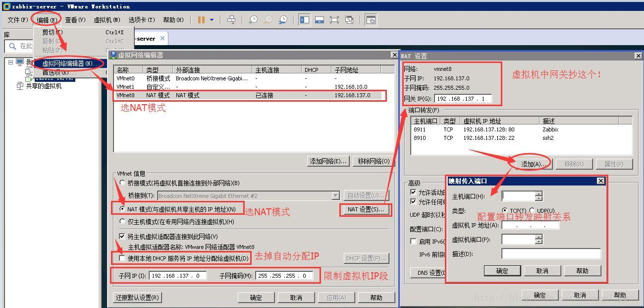Open the 选项卡(T) menu
The height and width of the screenshot is (308, 644).
click(142, 20)
